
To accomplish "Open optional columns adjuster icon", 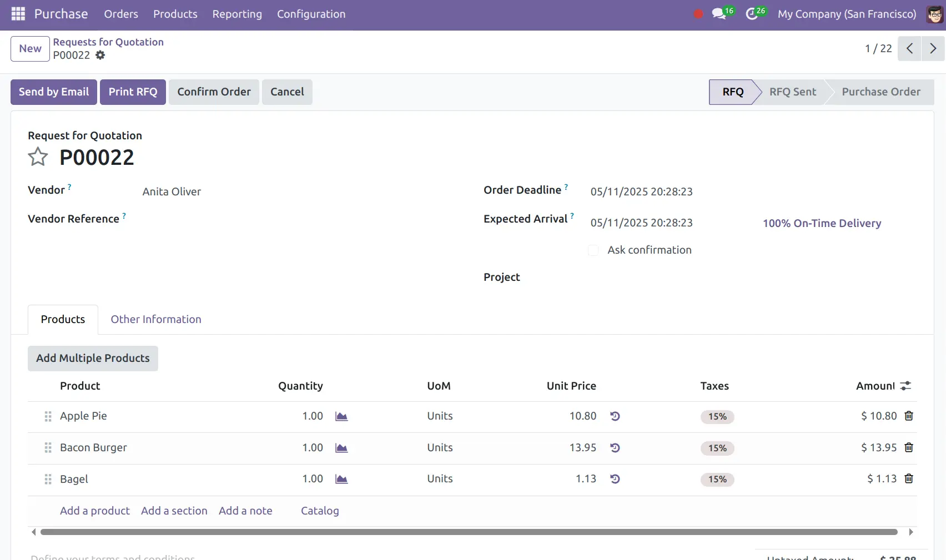I will pos(905,386).
